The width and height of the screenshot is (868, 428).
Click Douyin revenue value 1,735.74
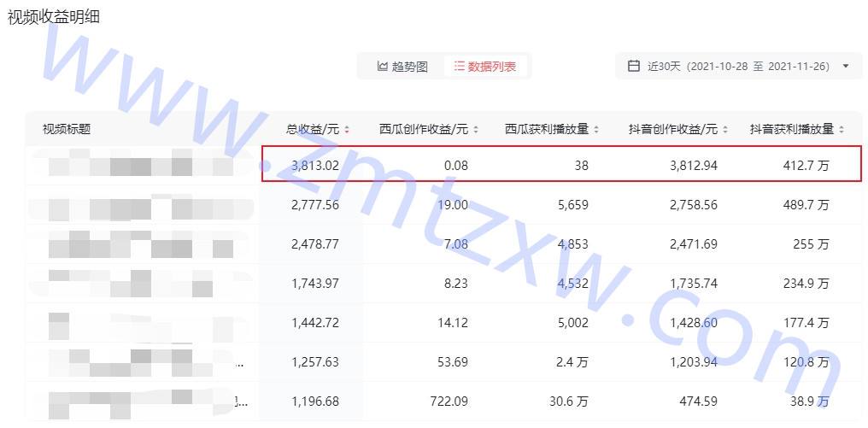pyautogui.click(x=694, y=284)
